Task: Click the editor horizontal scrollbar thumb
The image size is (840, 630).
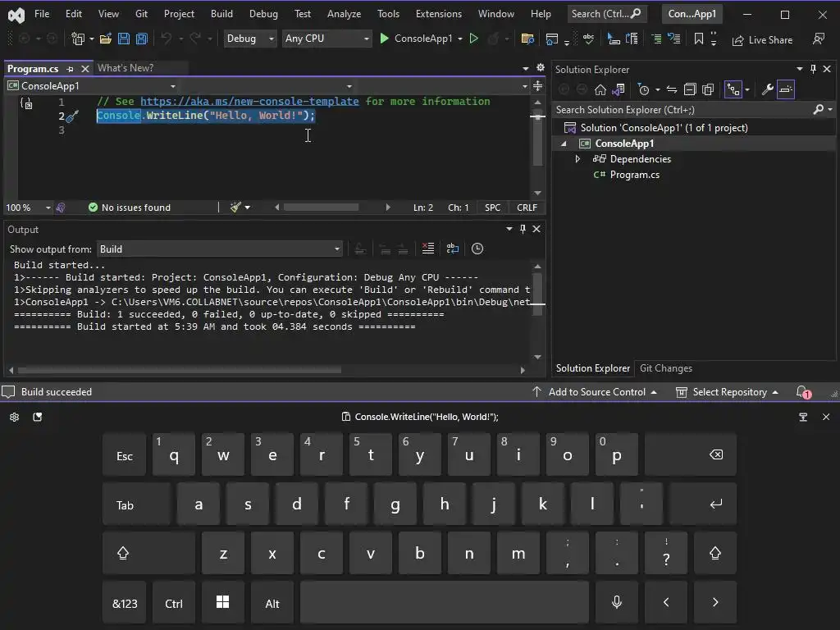Action: (321, 208)
